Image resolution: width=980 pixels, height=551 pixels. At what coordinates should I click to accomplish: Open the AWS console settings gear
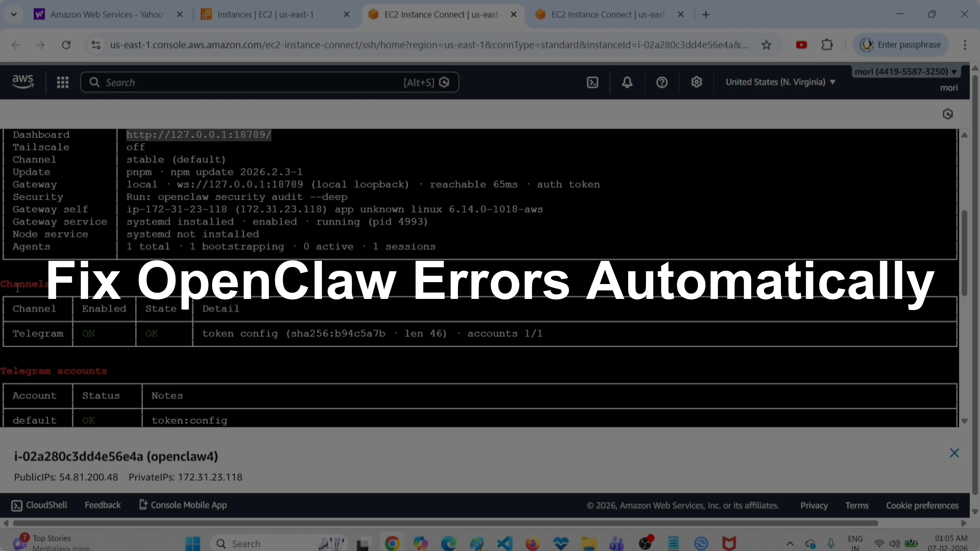tap(697, 82)
